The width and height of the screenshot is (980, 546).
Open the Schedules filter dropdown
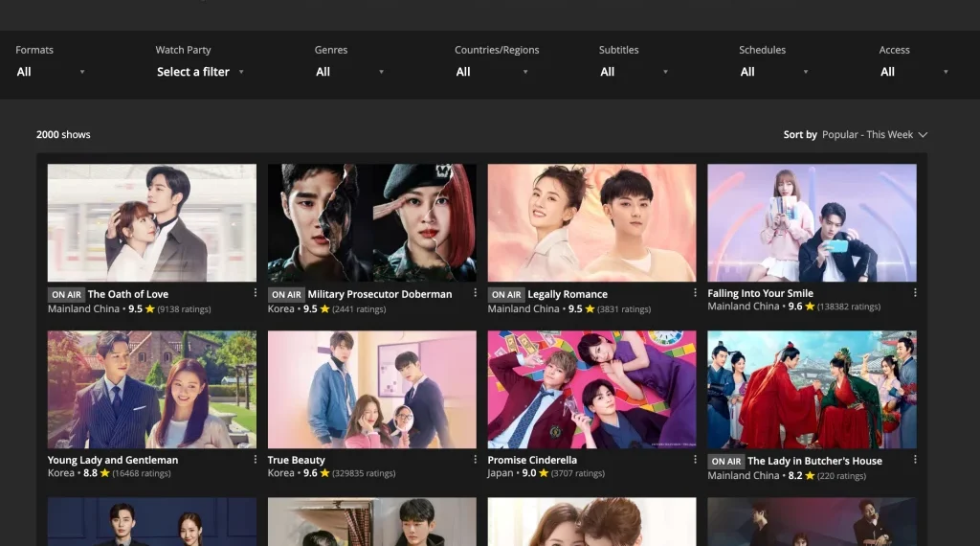[774, 72]
